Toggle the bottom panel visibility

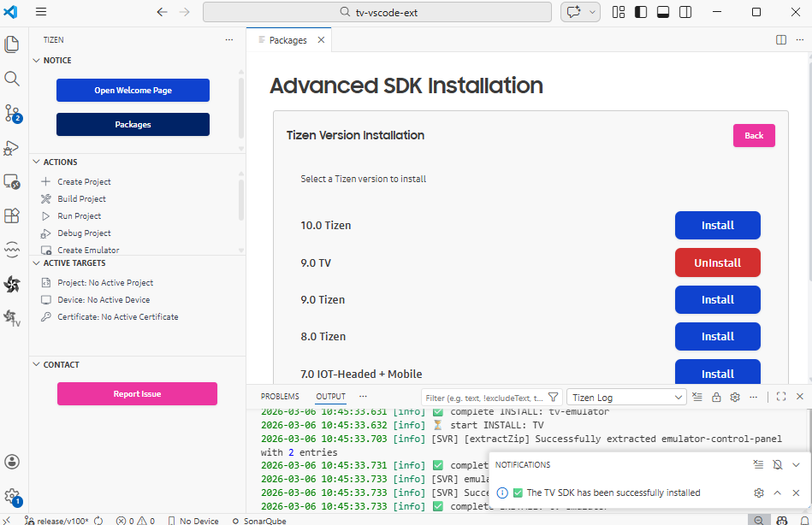tap(663, 12)
